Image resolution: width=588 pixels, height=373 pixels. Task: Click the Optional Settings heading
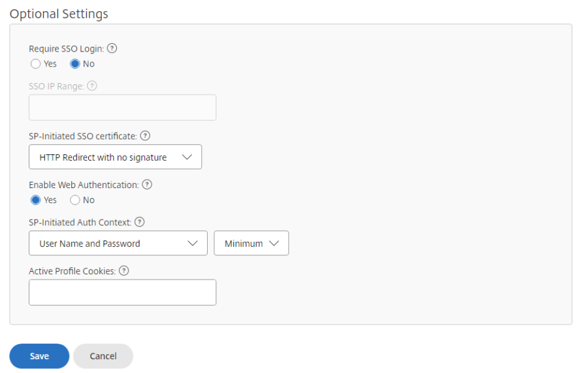(59, 14)
